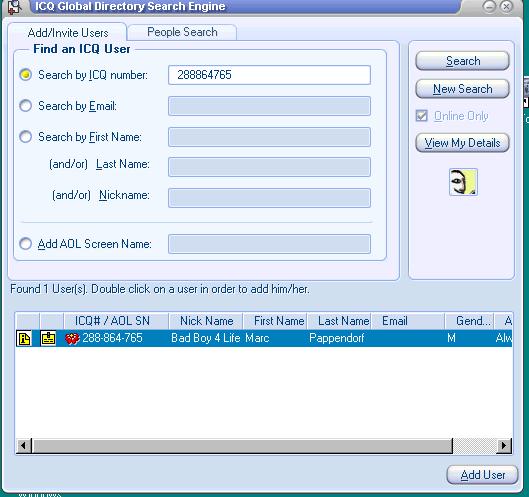Click the Add User button

[482, 475]
